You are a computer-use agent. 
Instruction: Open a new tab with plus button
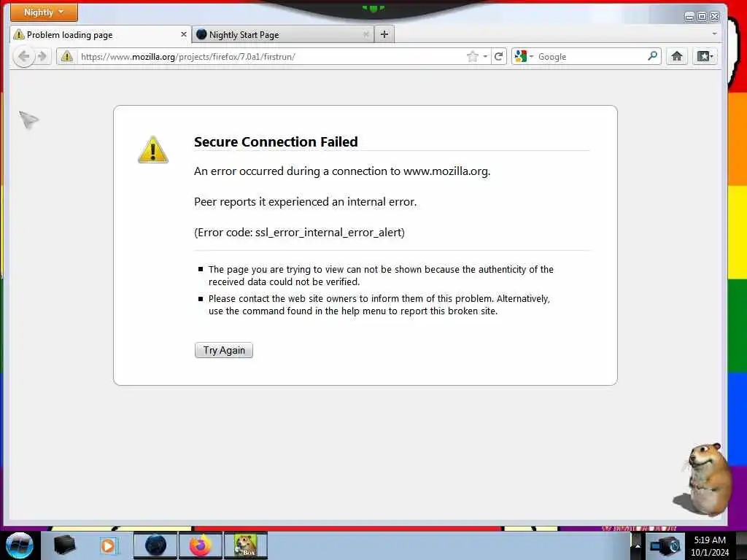(x=384, y=34)
